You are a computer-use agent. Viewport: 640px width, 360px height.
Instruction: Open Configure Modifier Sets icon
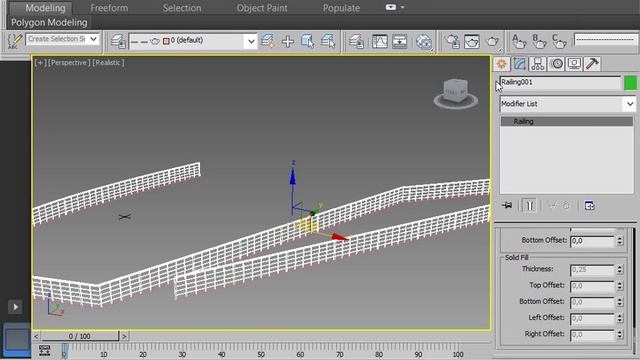pyautogui.click(x=589, y=205)
